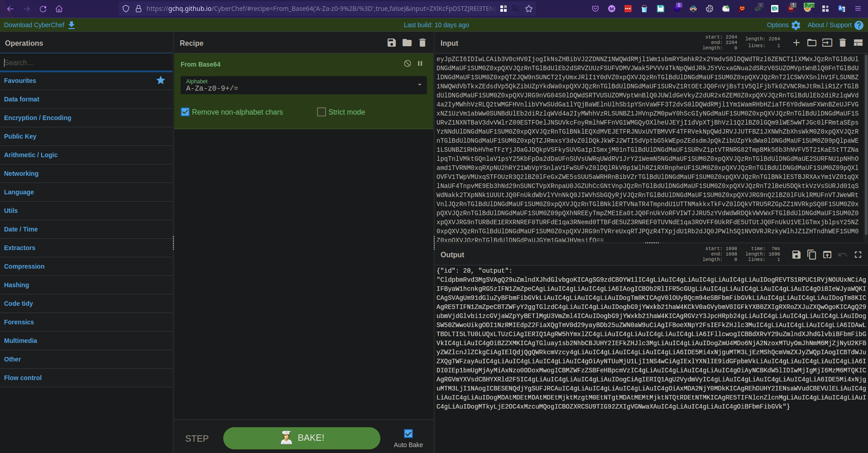Enable Strict mode

(321, 112)
